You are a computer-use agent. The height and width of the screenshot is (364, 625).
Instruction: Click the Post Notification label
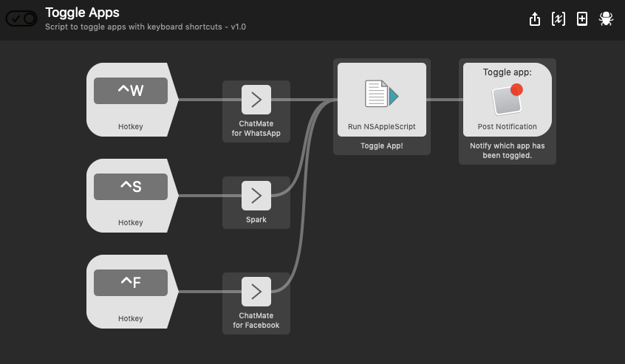coord(507,127)
